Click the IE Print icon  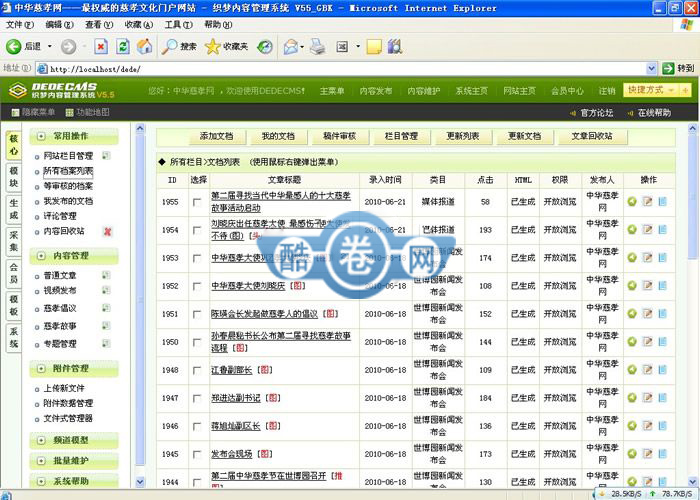(x=317, y=46)
